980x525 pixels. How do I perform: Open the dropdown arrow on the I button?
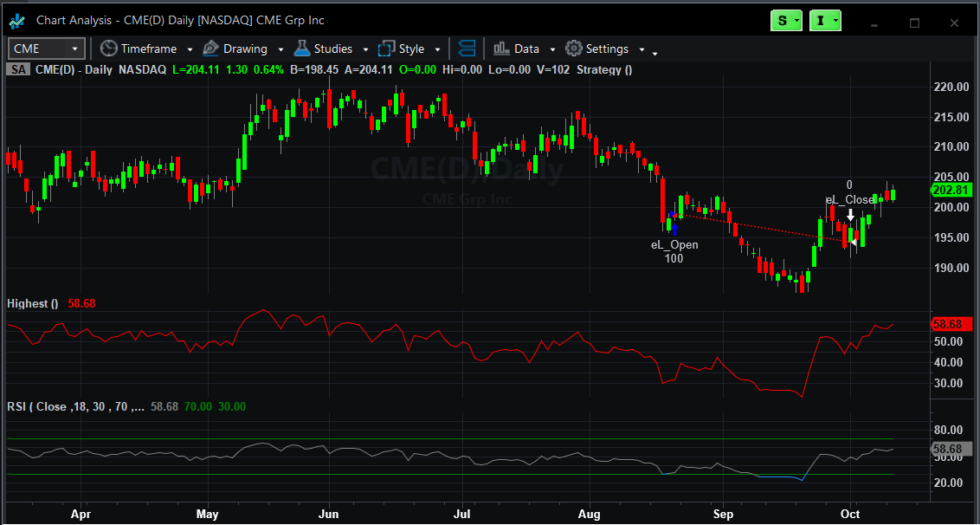click(x=835, y=22)
